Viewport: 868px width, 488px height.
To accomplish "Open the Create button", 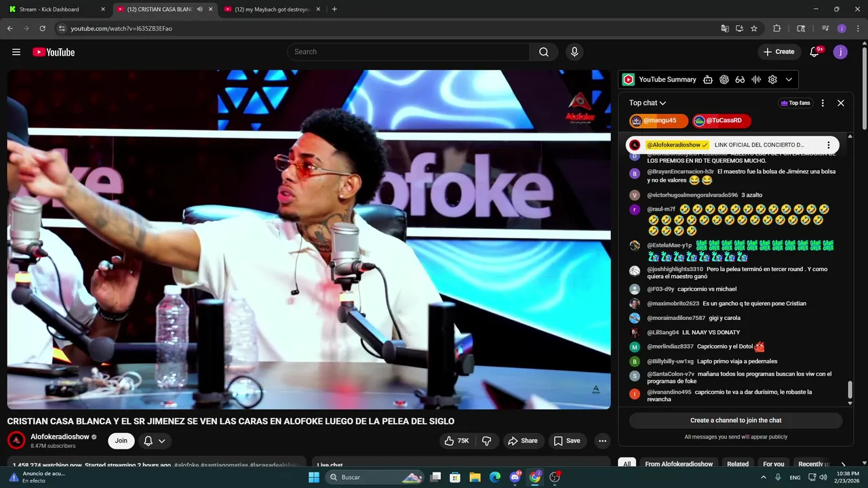I will (x=778, y=52).
